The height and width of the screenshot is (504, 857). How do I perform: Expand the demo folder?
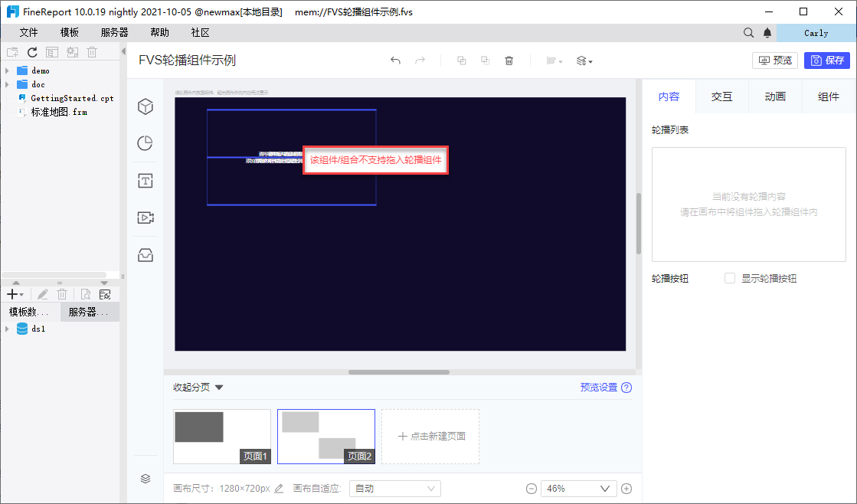(7, 70)
